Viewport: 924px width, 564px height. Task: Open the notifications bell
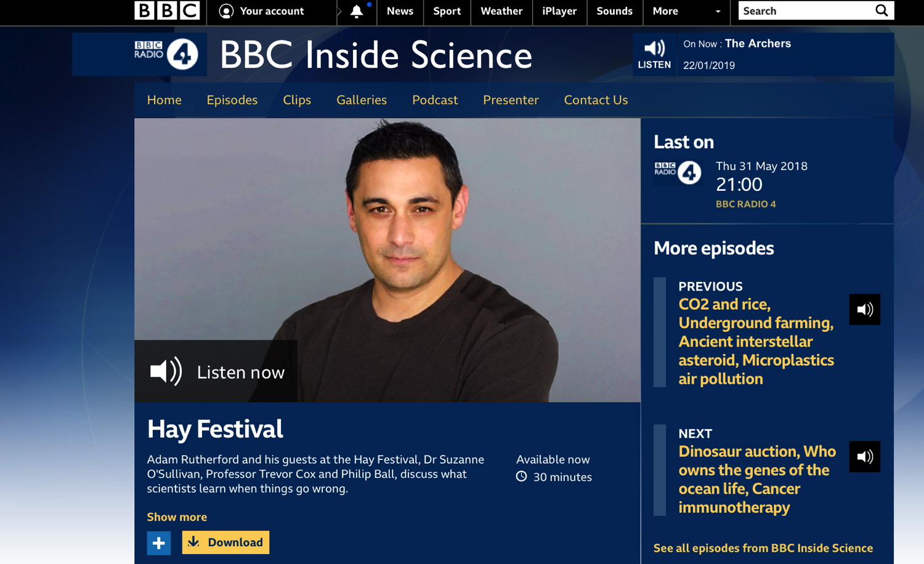coord(357,12)
